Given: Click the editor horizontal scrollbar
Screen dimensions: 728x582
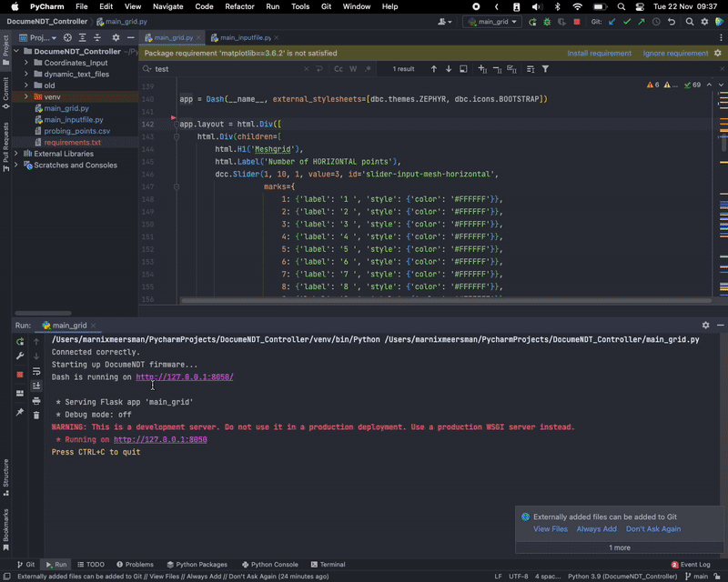Looking at the screenshot, I should click(x=446, y=301).
